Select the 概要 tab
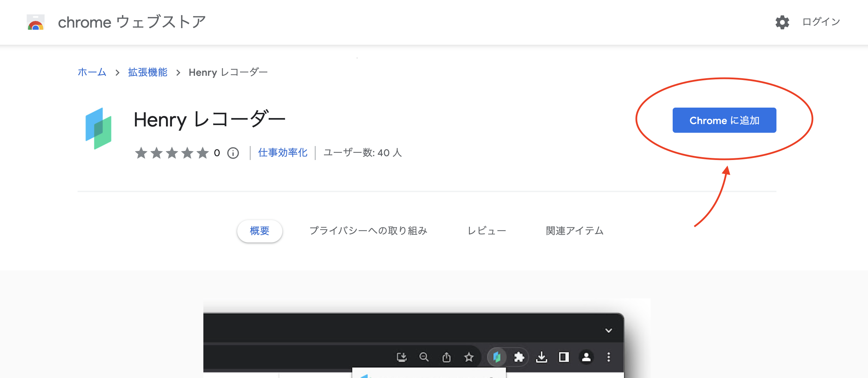Viewport: 868px width, 378px height. click(260, 231)
